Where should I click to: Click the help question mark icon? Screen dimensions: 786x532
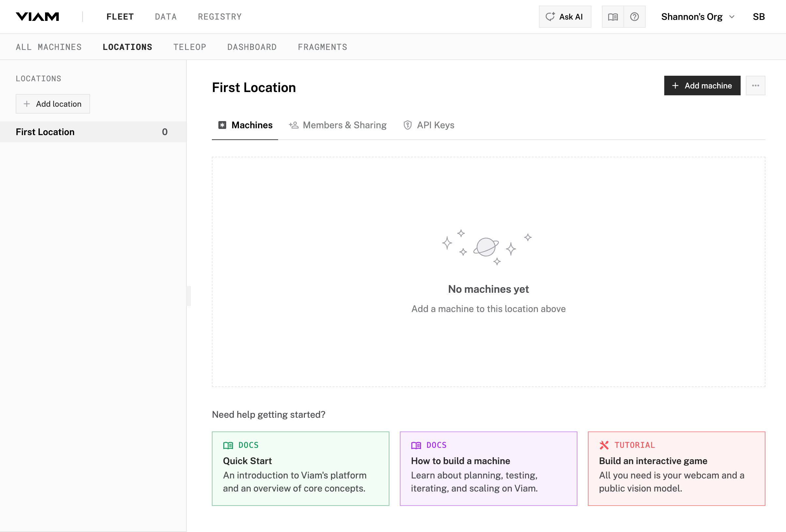tap(635, 16)
